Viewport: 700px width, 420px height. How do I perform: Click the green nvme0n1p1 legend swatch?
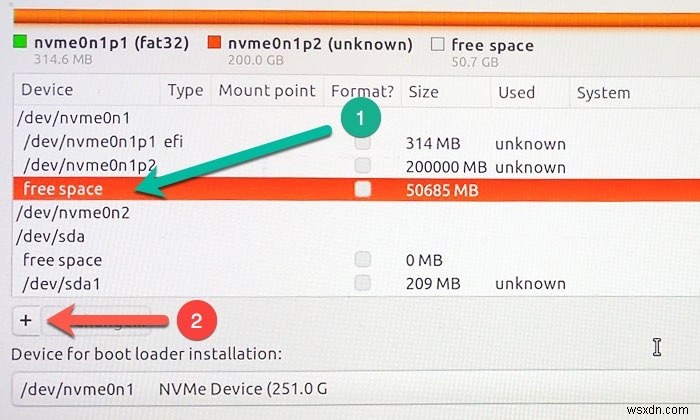[19, 44]
